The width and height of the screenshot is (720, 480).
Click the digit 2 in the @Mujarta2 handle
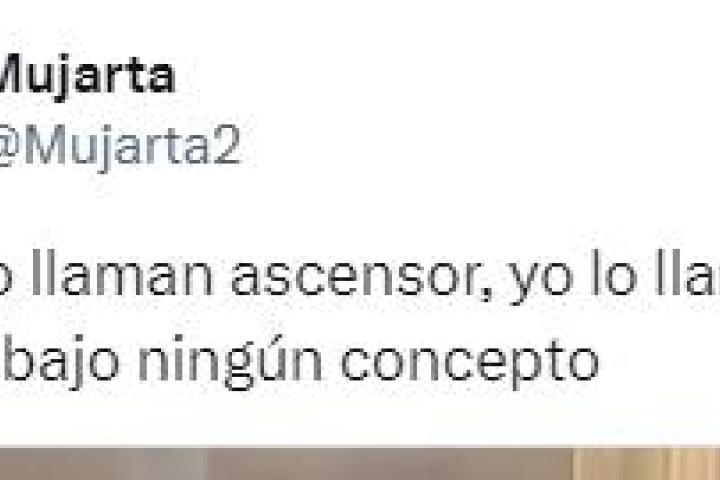pos(227,144)
